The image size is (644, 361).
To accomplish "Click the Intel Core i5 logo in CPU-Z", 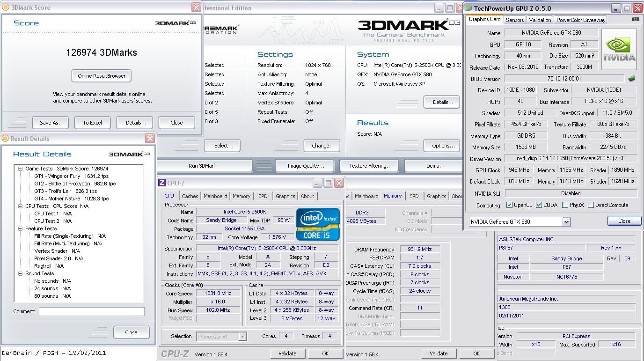I will coord(318,224).
